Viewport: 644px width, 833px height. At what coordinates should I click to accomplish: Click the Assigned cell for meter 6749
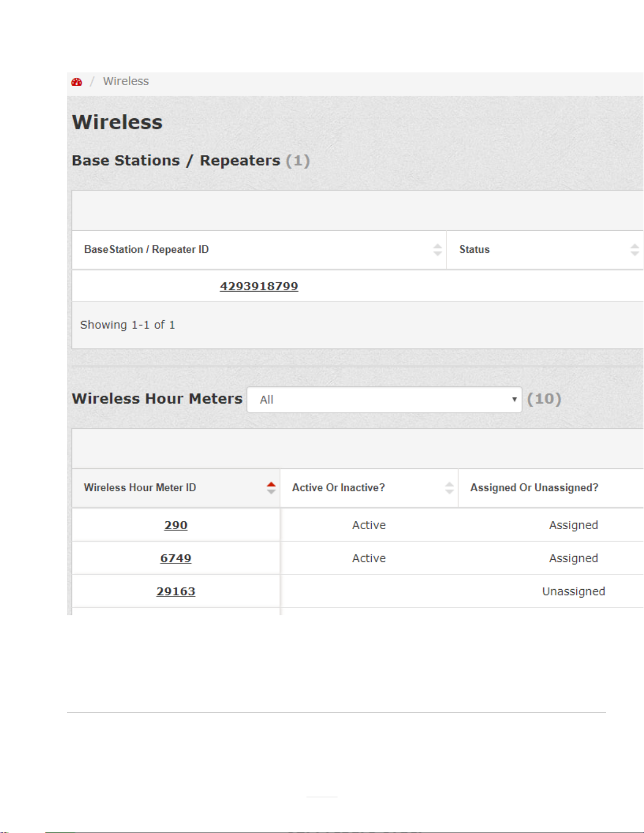pos(574,558)
